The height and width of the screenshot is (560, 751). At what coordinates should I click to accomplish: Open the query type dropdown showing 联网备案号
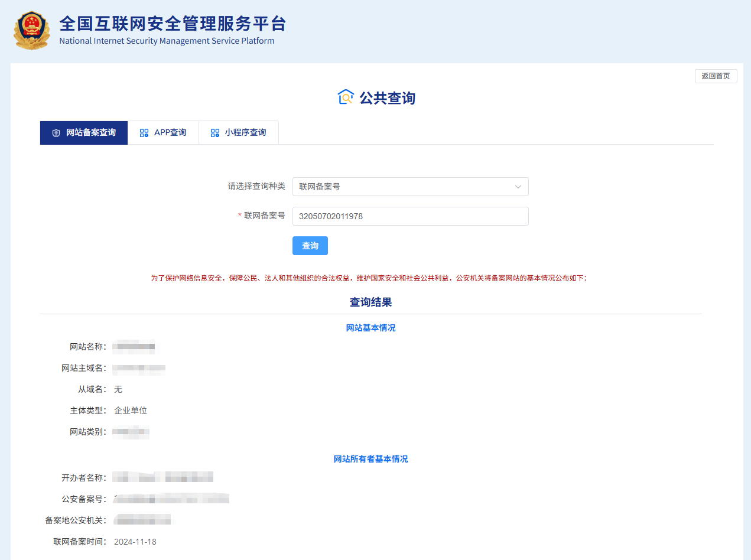[x=411, y=187]
